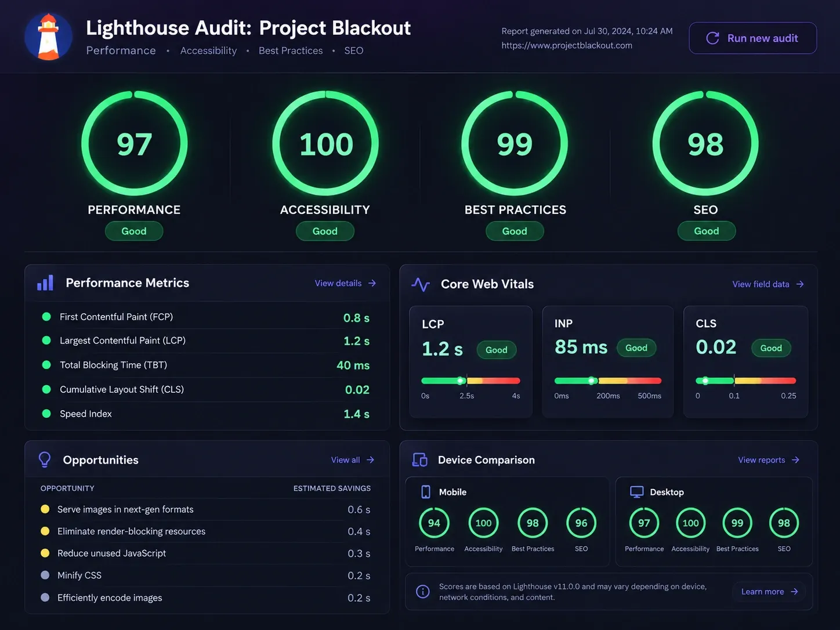Click the Device Comparison devices icon
Image resolution: width=840 pixels, height=630 pixels.
(x=419, y=460)
